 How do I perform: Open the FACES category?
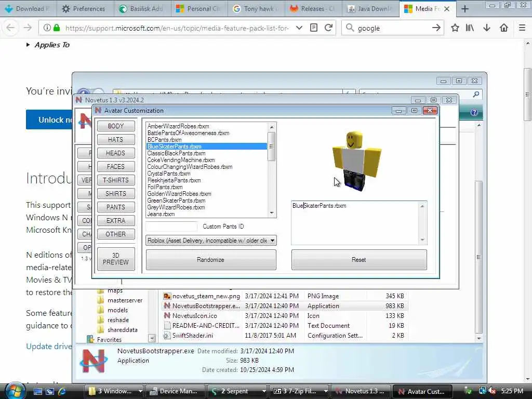116,167
